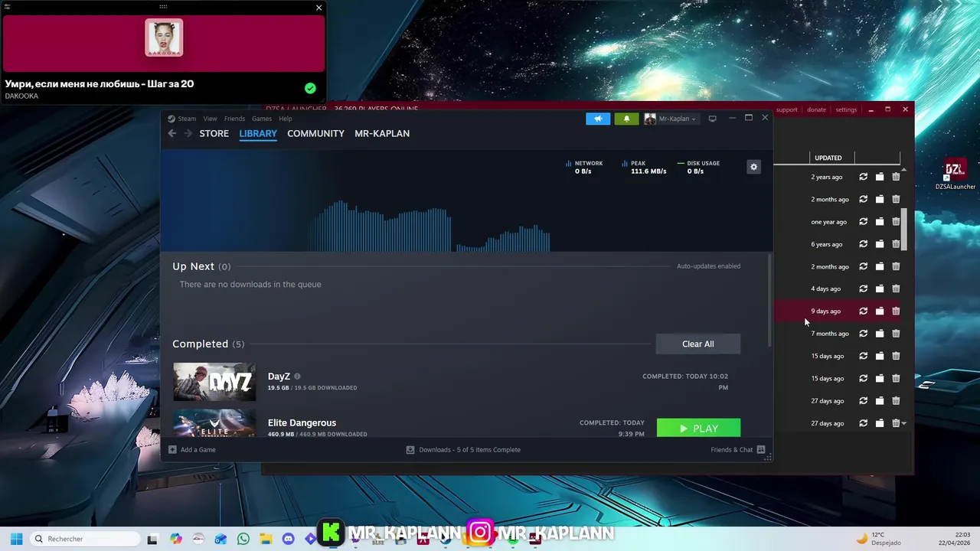The width and height of the screenshot is (980, 551).
Task: Open folder of mod updated 2 years ago
Action: tap(880, 177)
